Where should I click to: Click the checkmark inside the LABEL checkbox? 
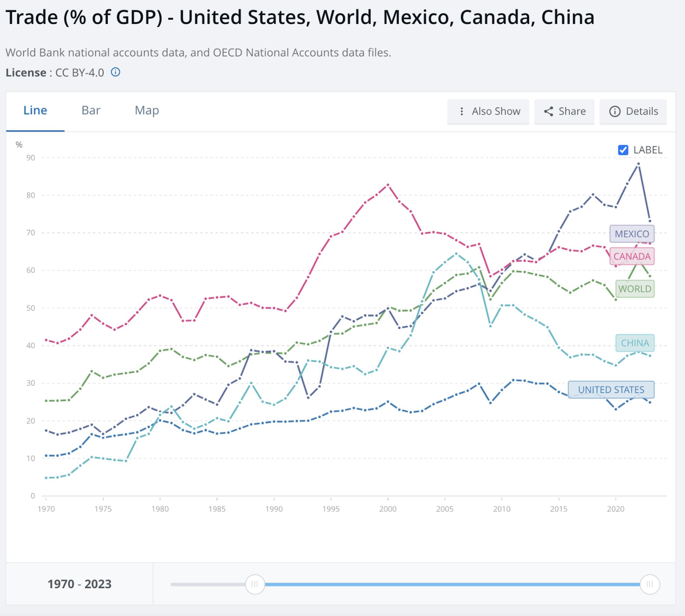coord(623,150)
